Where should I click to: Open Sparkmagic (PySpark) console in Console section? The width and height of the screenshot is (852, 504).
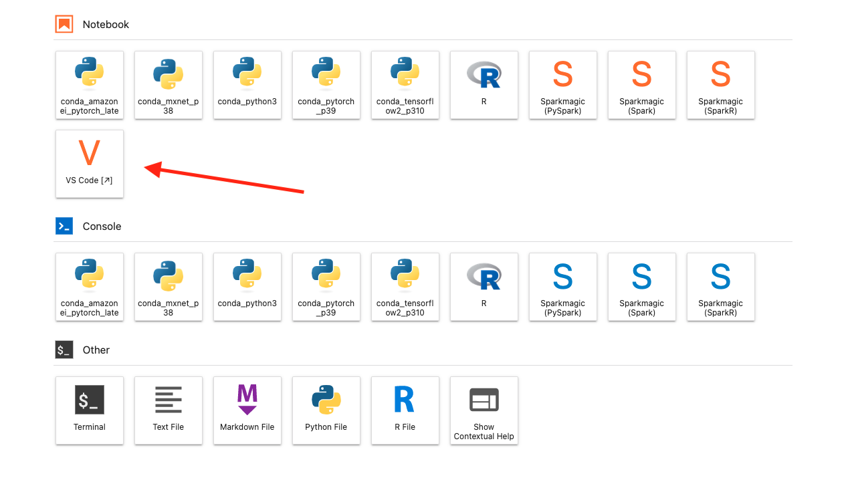[563, 287]
